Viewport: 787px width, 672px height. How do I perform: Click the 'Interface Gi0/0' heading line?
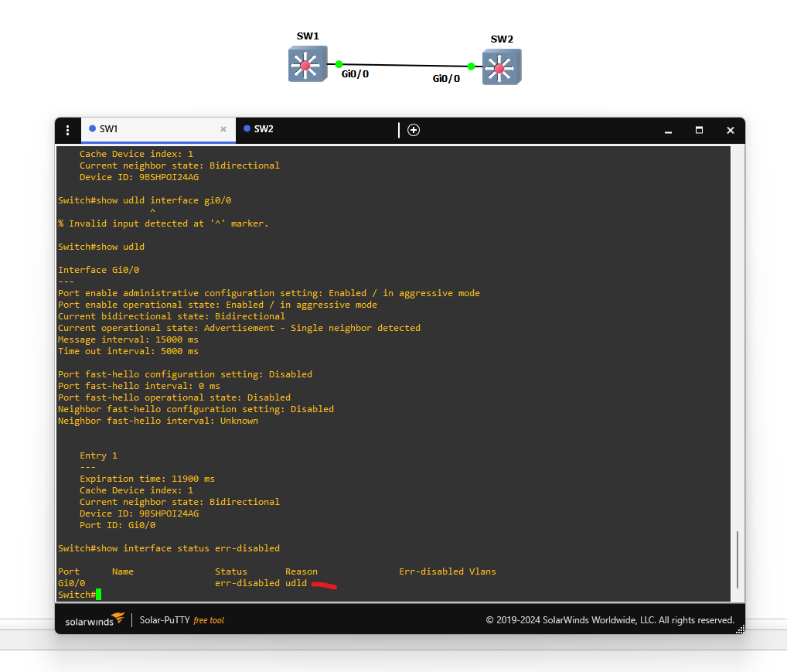(98, 270)
